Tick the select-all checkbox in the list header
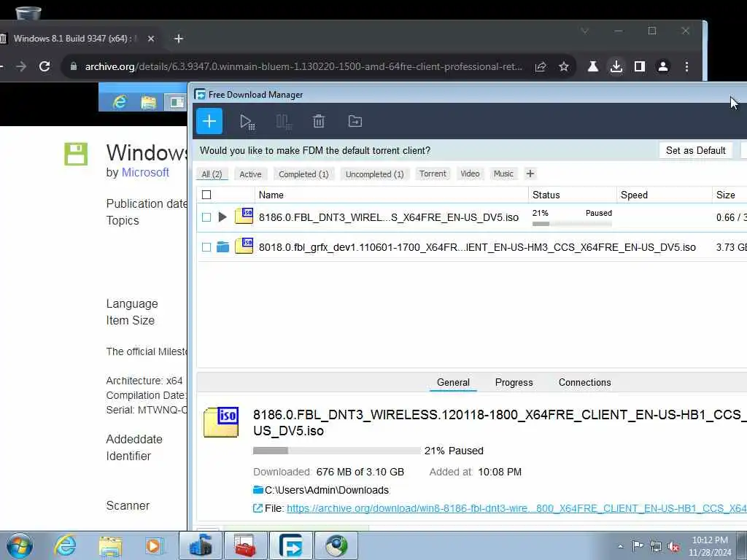 click(x=206, y=195)
